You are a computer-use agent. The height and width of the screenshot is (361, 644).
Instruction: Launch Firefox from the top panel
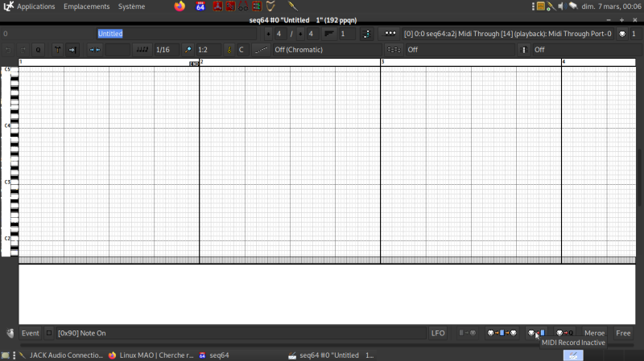(x=180, y=6)
